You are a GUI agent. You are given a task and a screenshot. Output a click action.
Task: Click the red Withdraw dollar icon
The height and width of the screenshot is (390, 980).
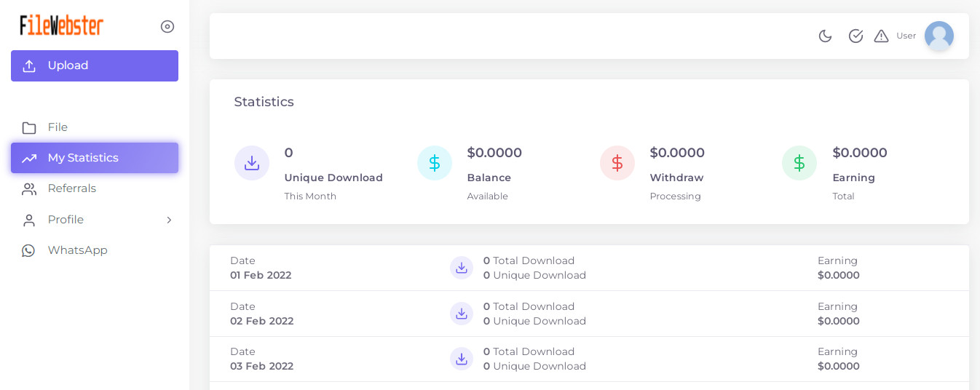click(x=617, y=163)
